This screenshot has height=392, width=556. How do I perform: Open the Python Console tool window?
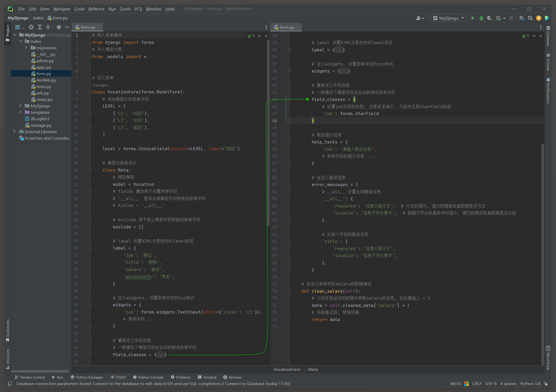(148, 377)
